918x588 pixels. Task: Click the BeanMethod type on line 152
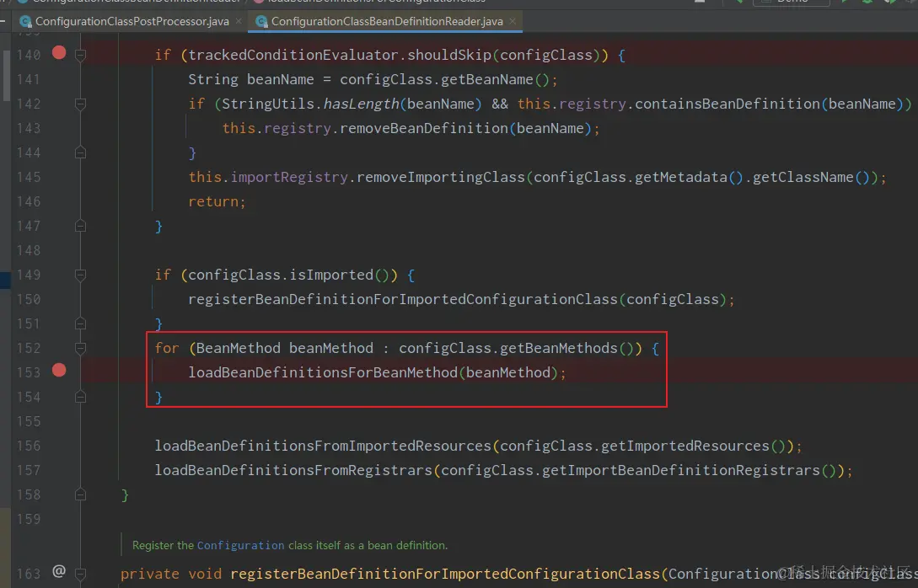tap(239, 348)
